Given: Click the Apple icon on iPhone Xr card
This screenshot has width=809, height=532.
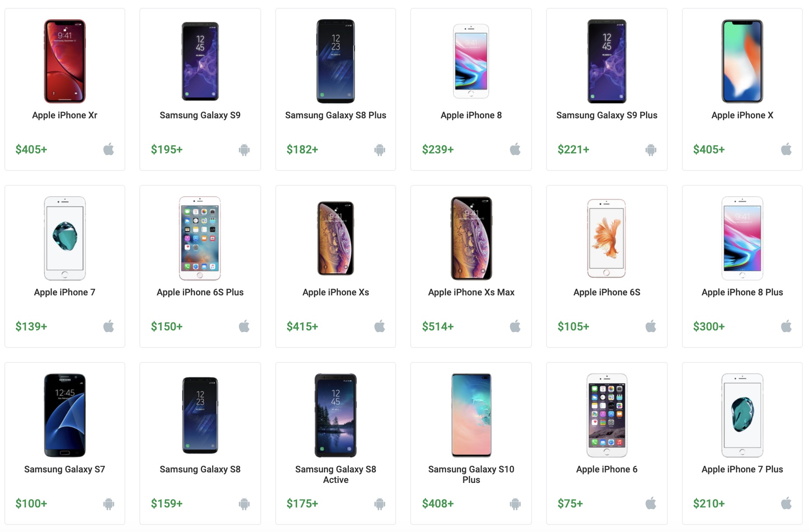Looking at the screenshot, I should (x=108, y=149).
